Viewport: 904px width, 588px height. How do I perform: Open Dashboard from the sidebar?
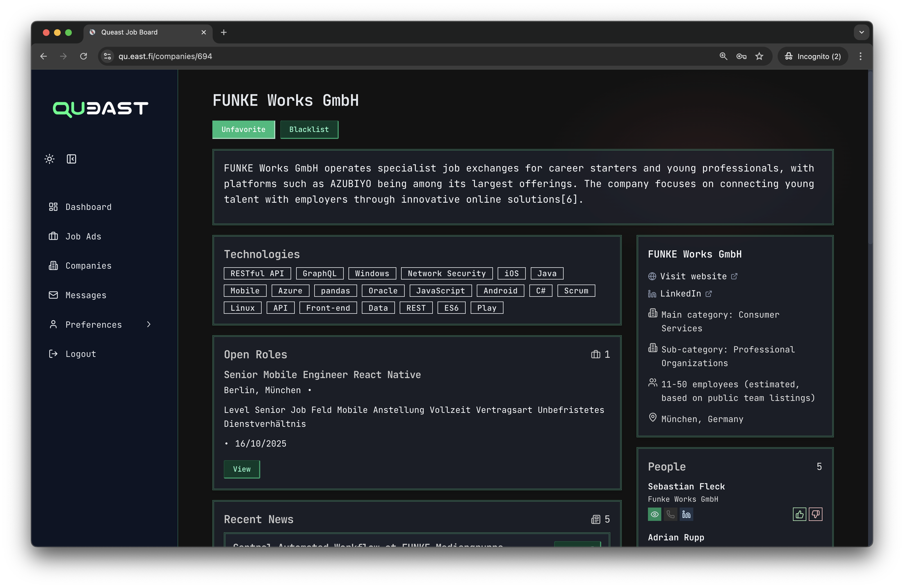click(x=88, y=207)
